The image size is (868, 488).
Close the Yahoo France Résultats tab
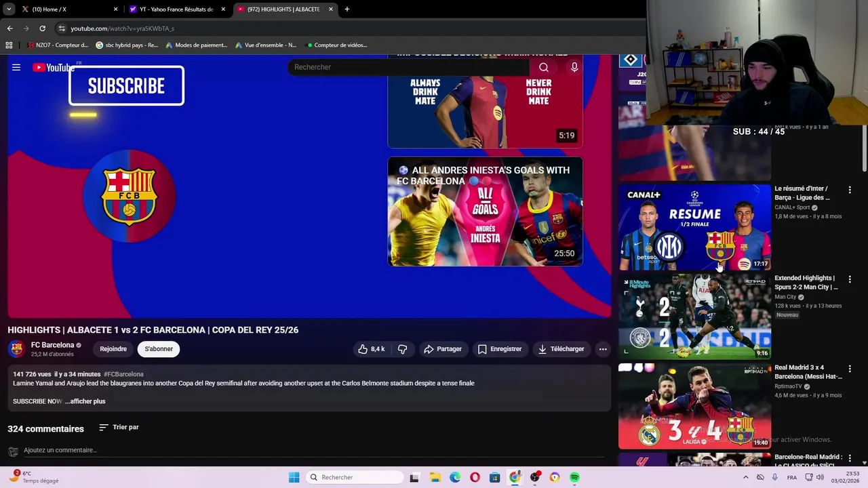(x=223, y=9)
